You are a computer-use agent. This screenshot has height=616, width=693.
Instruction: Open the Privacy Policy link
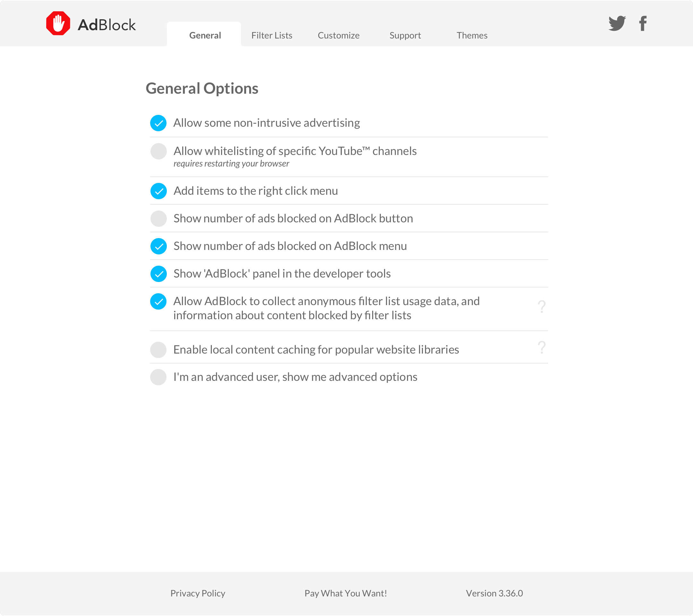[x=198, y=593]
